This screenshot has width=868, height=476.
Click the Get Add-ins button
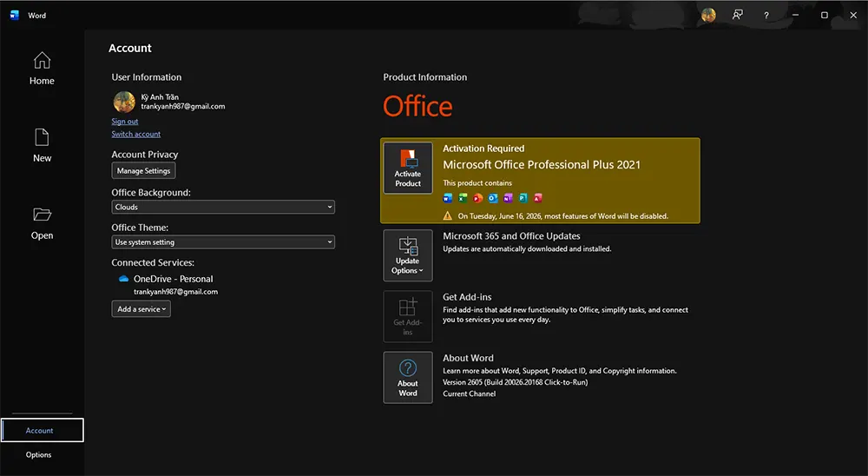pyautogui.click(x=408, y=316)
